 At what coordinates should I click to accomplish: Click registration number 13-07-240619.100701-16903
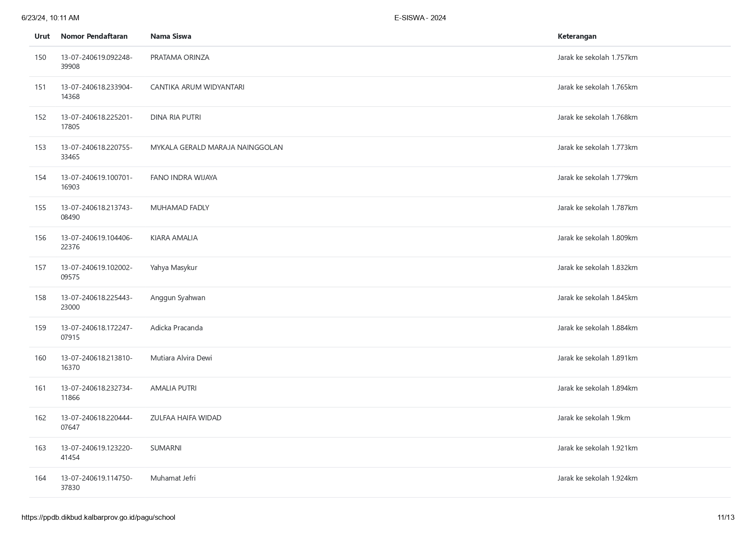point(97,182)
